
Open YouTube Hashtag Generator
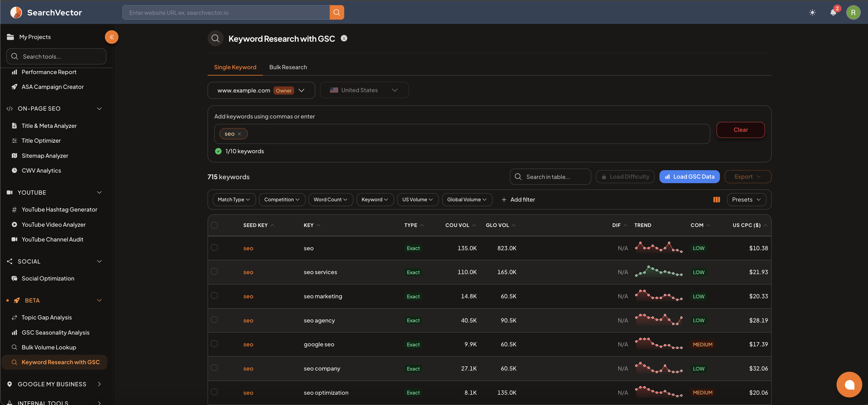point(59,209)
